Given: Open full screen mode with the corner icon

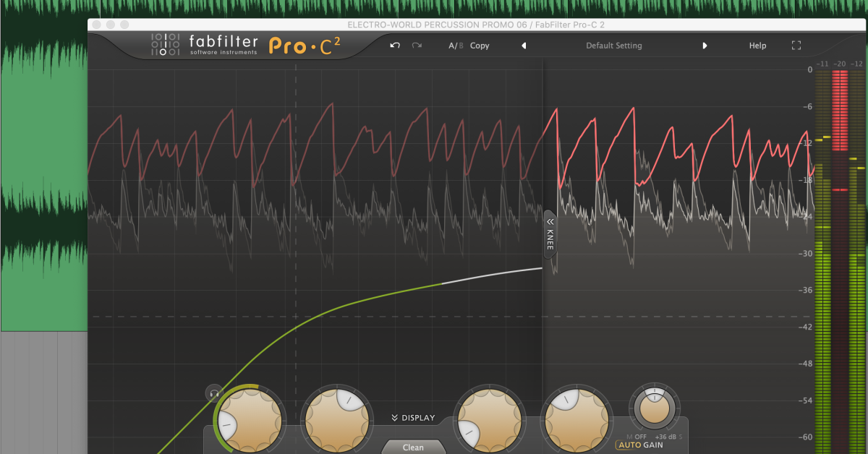Looking at the screenshot, I should [x=796, y=45].
